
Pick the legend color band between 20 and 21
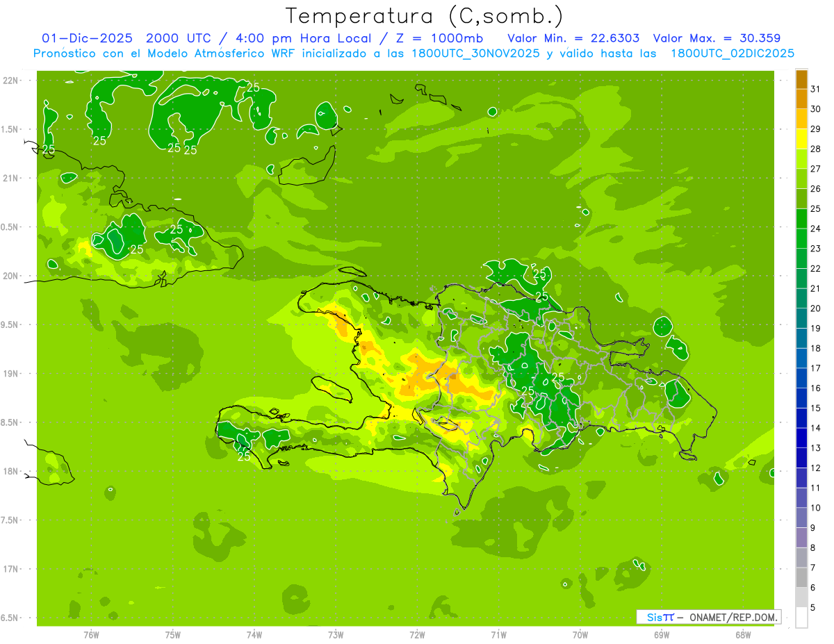(x=801, y=298)
